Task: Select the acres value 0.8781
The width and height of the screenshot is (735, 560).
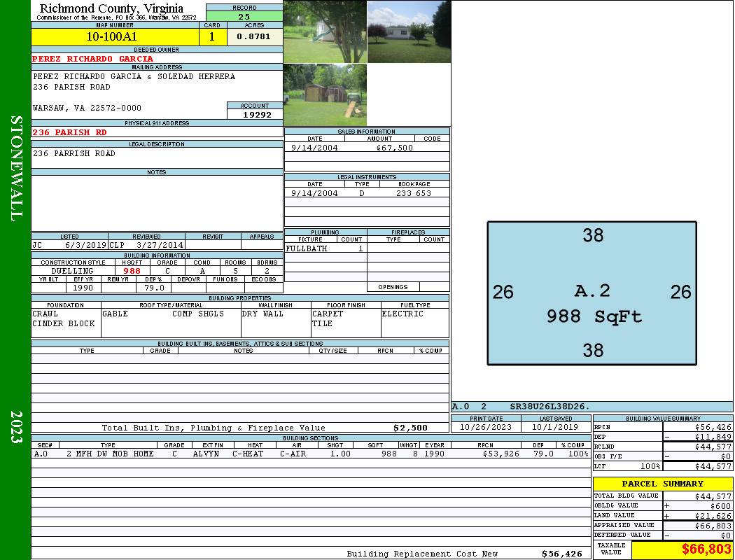Action: click(x=254, y=36)
